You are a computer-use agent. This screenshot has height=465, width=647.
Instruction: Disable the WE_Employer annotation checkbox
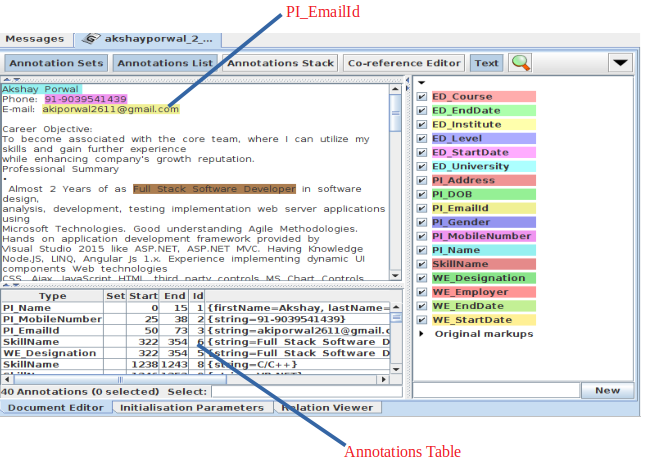[423, 292]
